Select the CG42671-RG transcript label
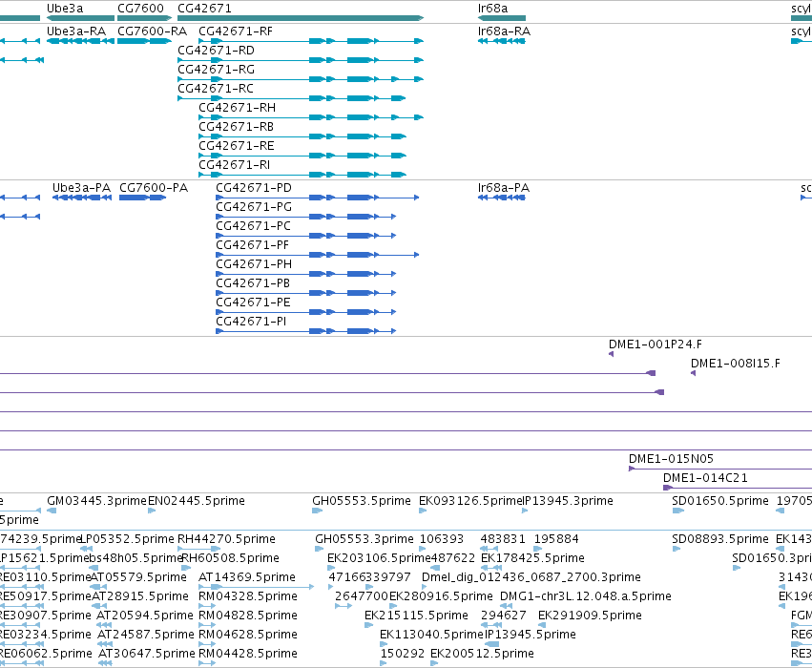 pos(216,70)
